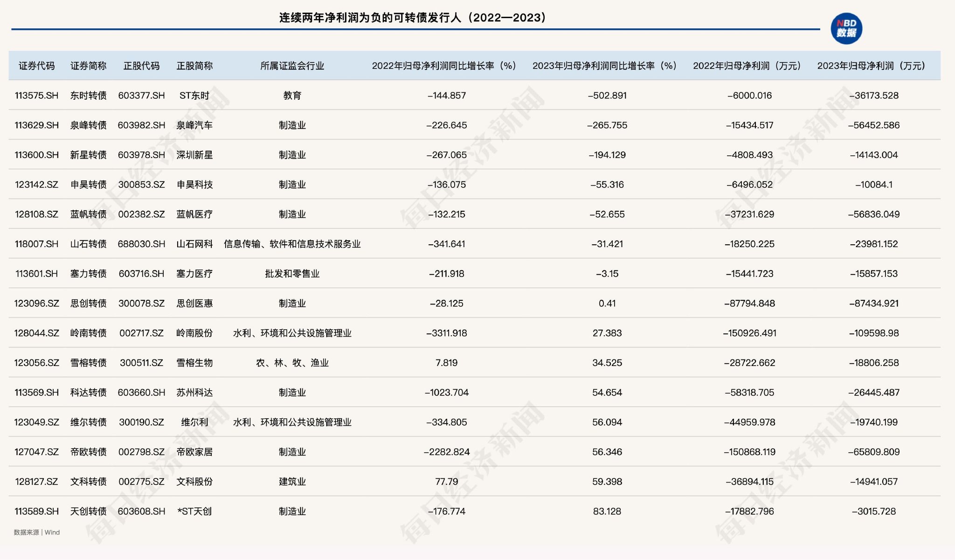955x560 pixels.
Task: Click industry cell 信息传输、软件和信息技术服务业
Action: (292, 244)
